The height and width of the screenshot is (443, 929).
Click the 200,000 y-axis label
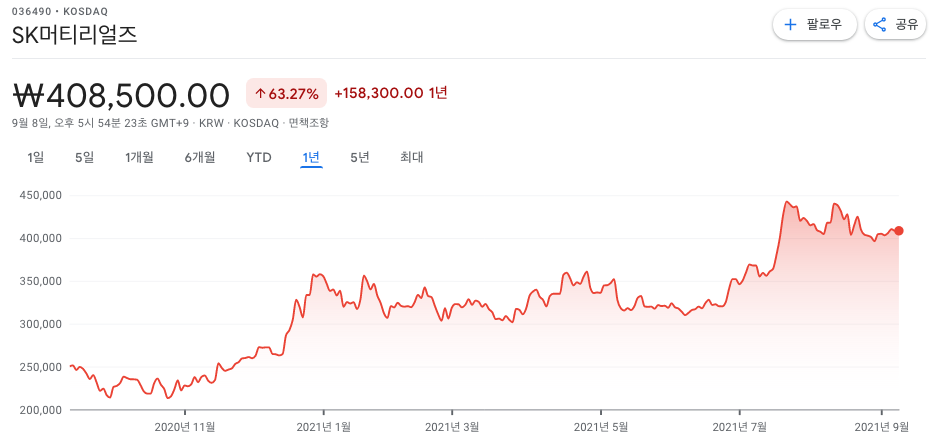[43, 410]
